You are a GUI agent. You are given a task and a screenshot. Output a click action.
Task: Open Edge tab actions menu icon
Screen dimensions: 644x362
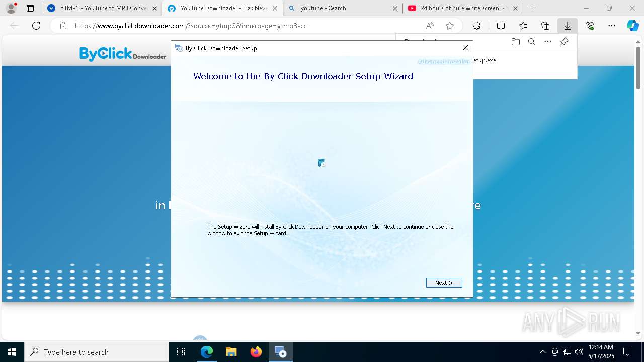click(x=30, y=8)
